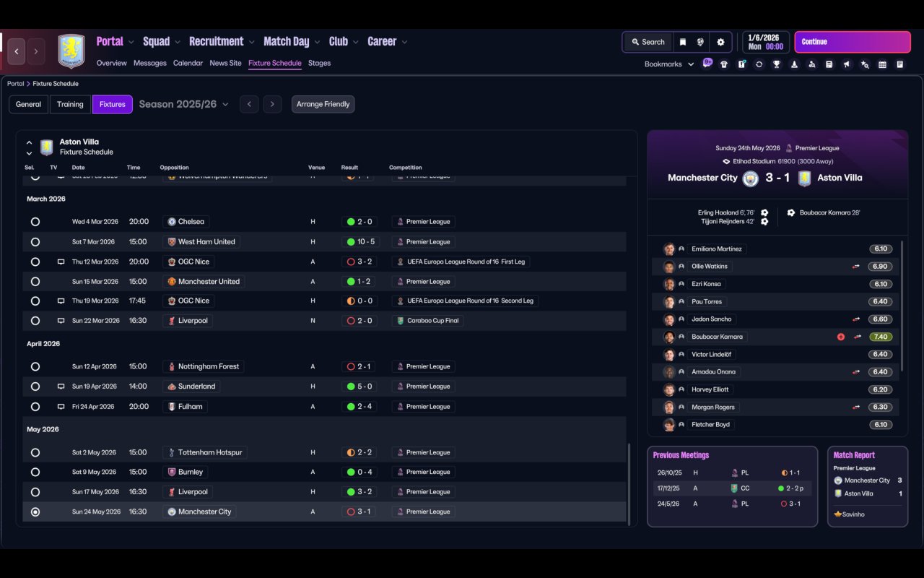The image size is (924, 578).
Task: Click the substitution arrows icon beside Ollie Watkins
Action: [857, 267]
